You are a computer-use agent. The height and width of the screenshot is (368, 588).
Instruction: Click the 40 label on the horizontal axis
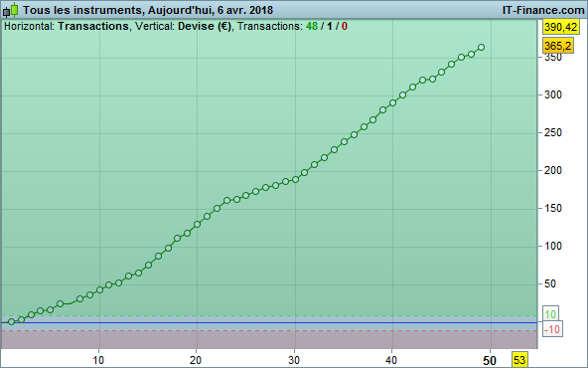tap(391, 360)
